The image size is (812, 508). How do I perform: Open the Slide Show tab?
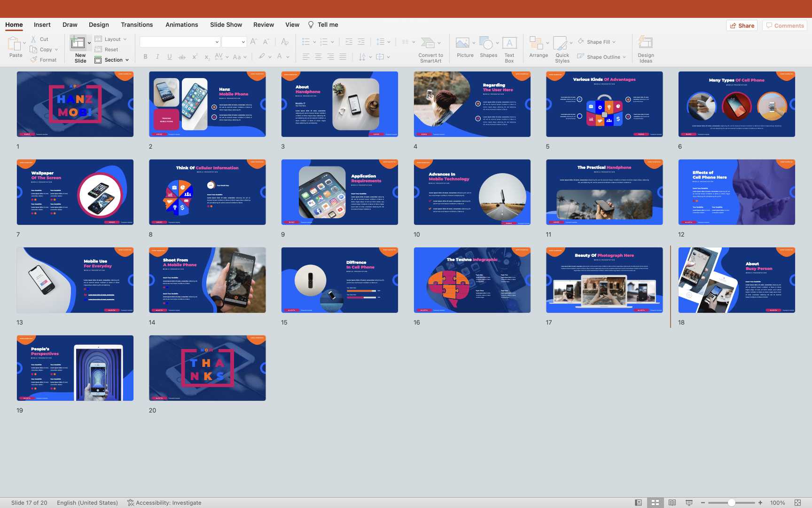pos(226,25)
